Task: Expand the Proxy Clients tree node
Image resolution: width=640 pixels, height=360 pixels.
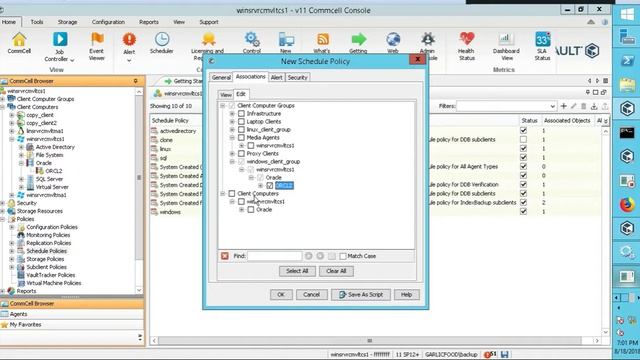Action: click(232, 153)
